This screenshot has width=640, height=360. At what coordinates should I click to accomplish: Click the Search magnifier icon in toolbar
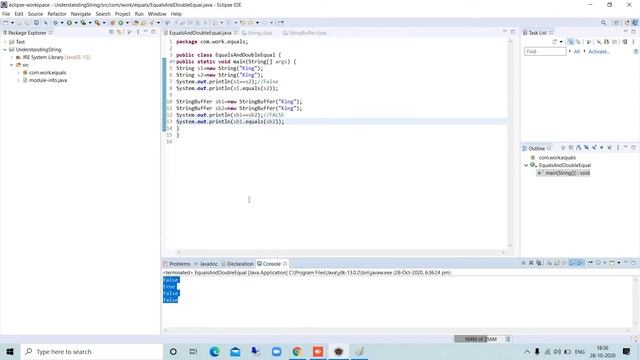603,23
